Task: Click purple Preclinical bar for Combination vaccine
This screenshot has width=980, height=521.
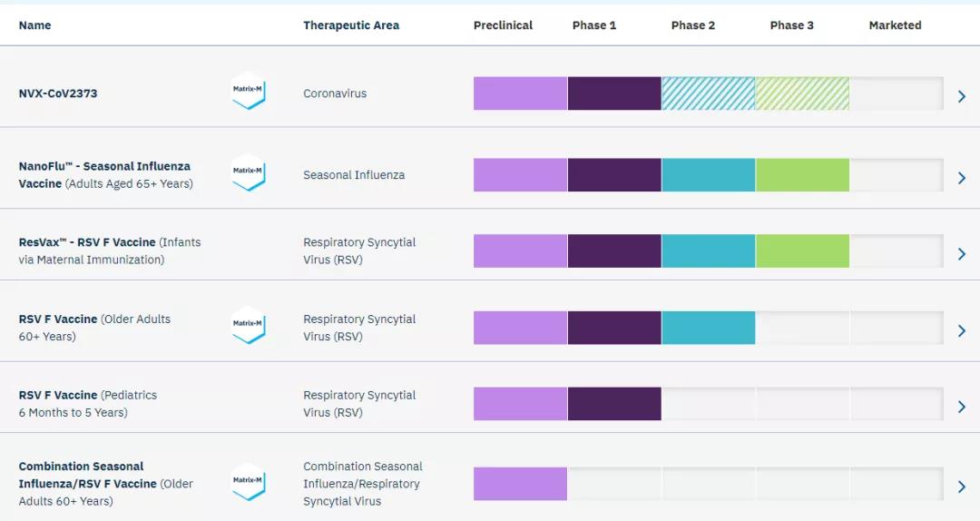Action: [x=520, y=484]
